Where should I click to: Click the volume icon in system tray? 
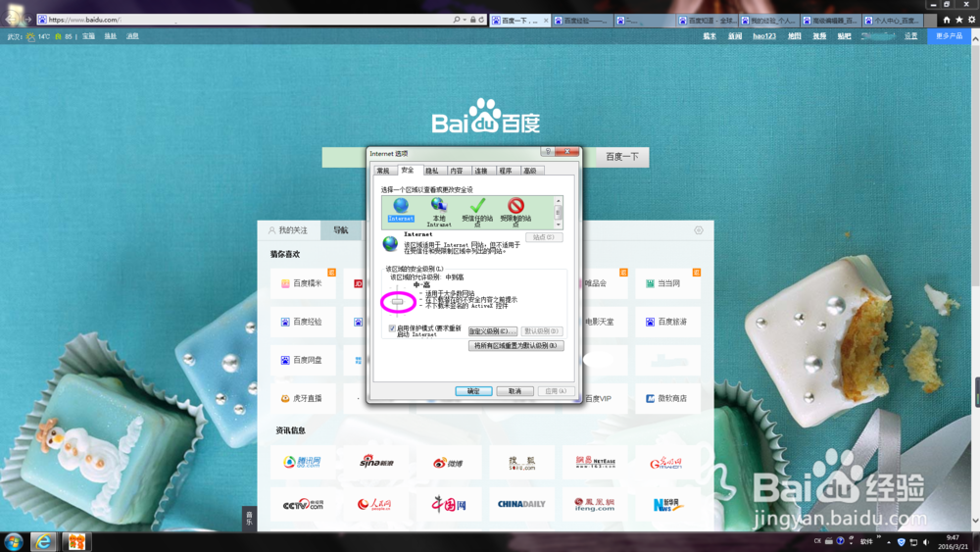click(x=926, y=542)
